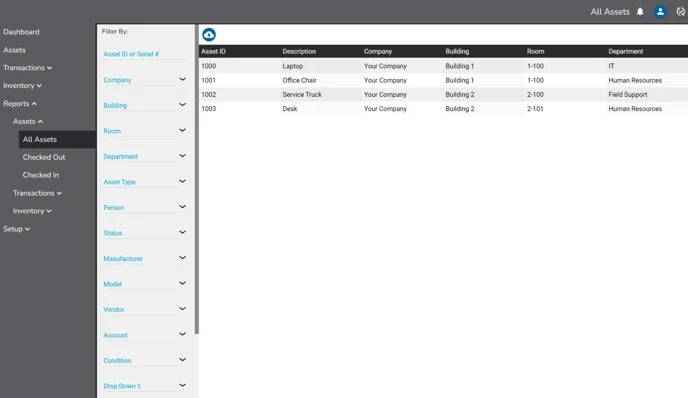Expand Transactions under Reports
Viewport: 688px width, 398px height.
37,193
